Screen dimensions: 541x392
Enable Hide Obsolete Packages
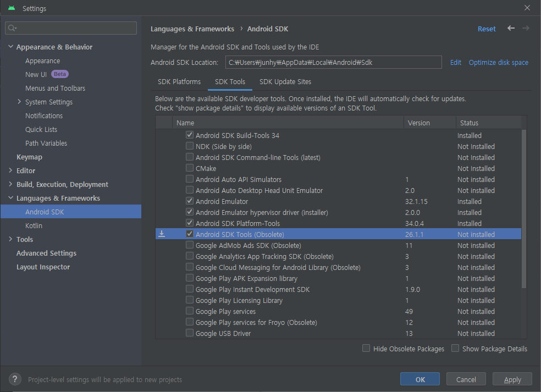[x=366, y=348]
